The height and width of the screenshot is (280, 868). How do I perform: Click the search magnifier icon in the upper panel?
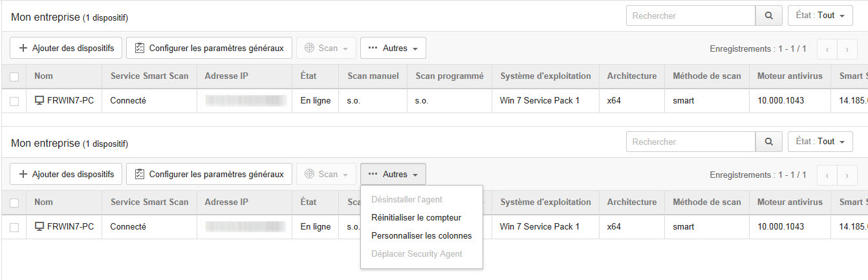point(768,16)
